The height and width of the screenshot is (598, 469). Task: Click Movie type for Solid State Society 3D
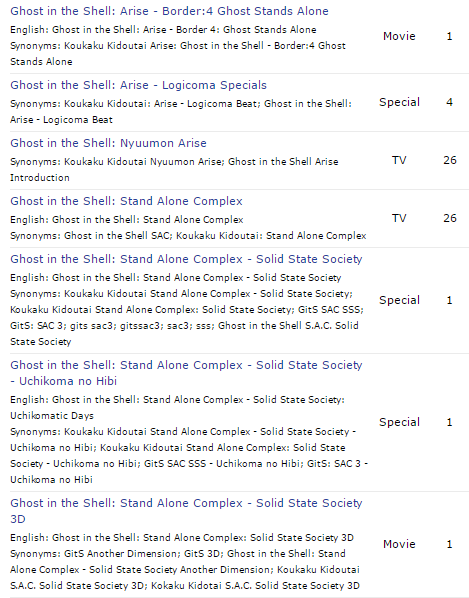[399, 544]
